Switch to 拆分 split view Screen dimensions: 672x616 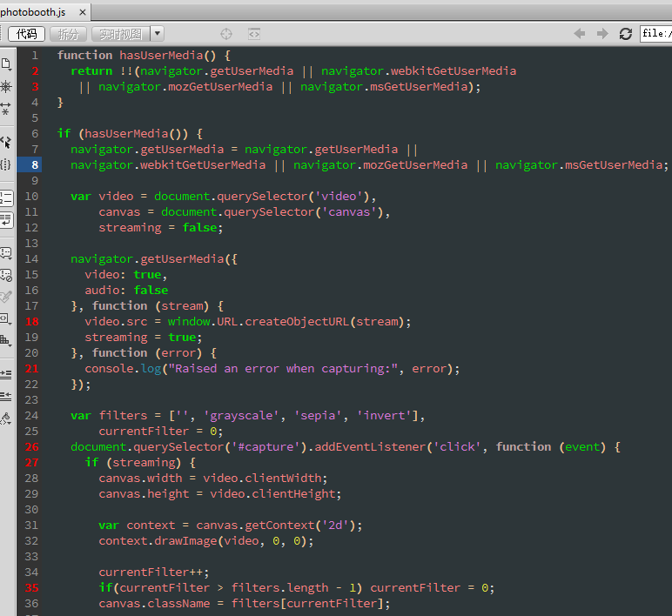[x=68, y=34]
